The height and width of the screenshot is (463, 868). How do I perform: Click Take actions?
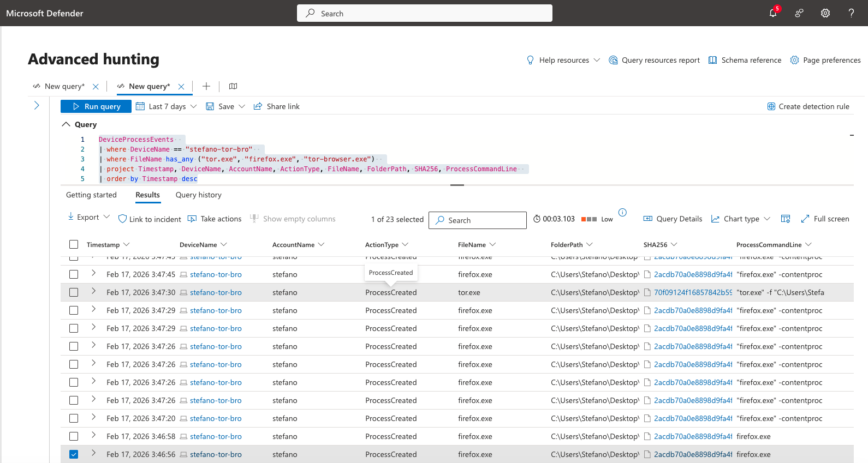[x=215, y=219]
